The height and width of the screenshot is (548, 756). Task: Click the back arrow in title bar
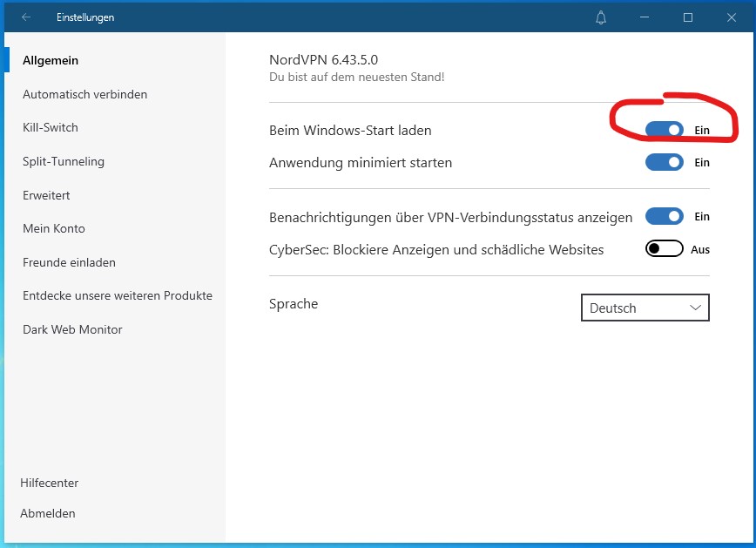pos(26,17)
